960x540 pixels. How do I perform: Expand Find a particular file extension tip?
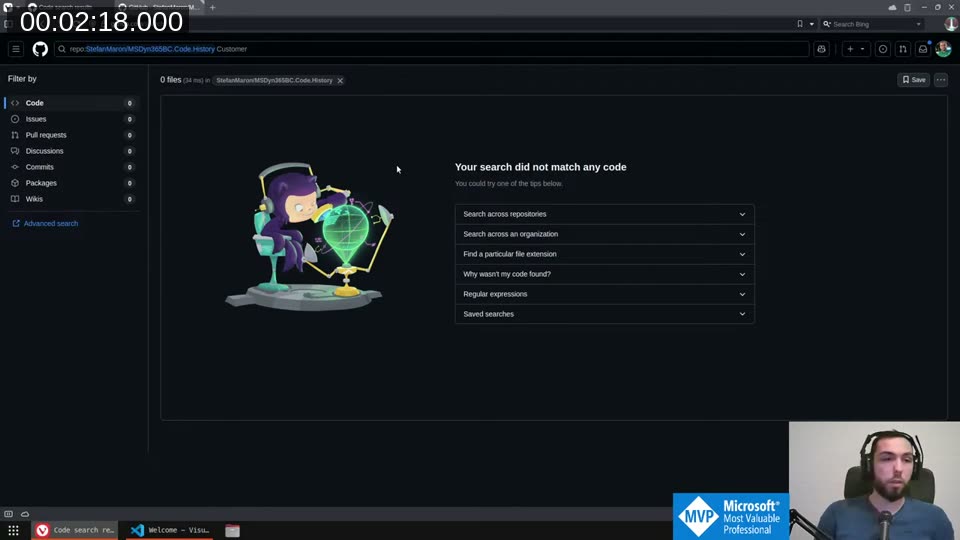(604, 254)
